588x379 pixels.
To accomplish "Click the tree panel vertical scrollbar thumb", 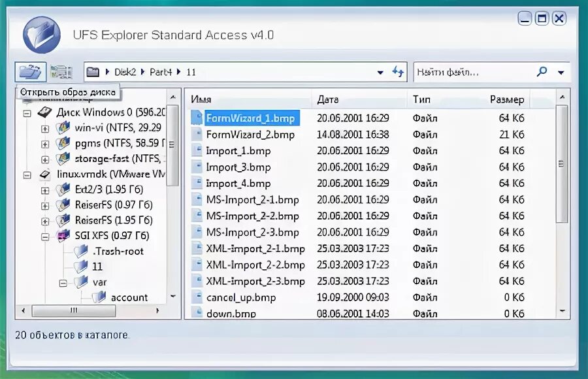I will pyautogui.click(x=172, y=146).
